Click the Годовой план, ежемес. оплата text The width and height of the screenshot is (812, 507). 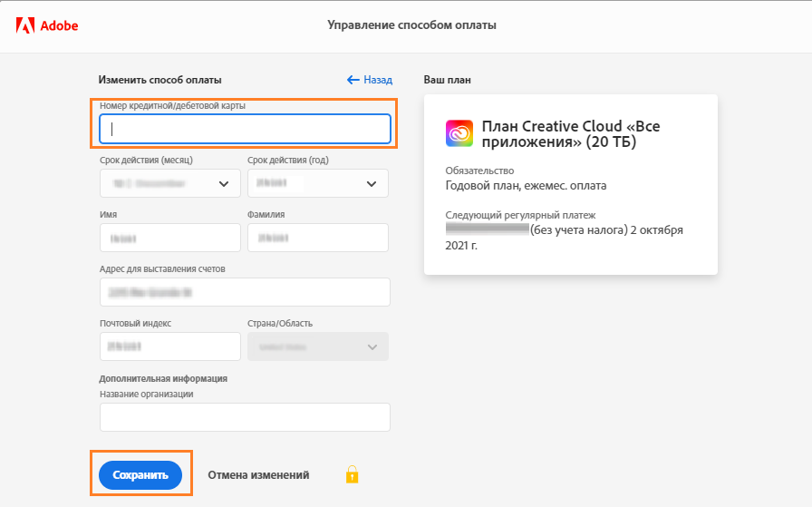tap(526, 186)
